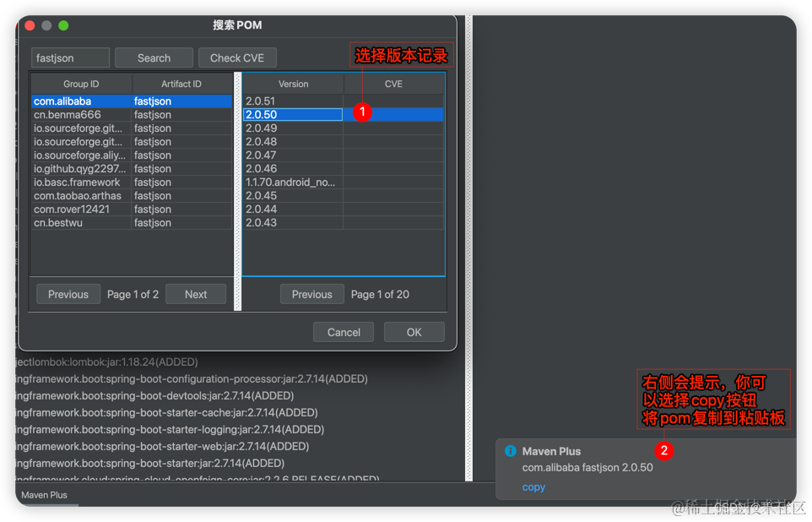Click the OK button
This screenshot has width=812, height=522.
pyautogui.click(x=414, y=332)
